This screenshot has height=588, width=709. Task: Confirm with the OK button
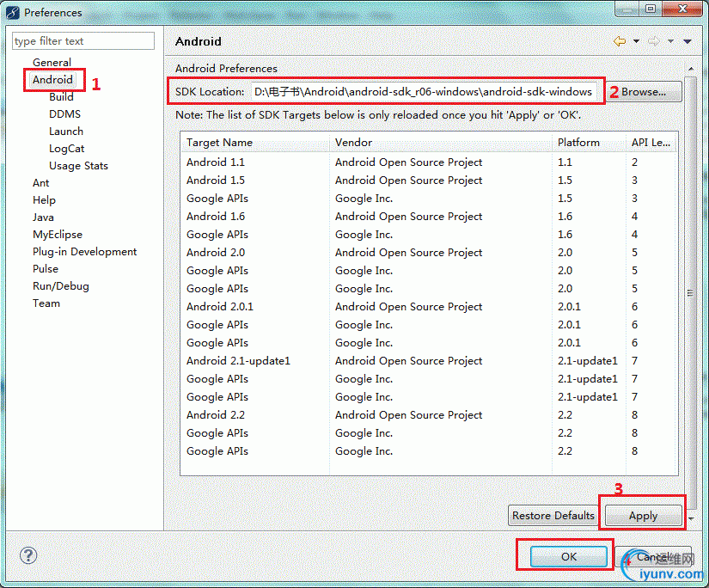569,556
